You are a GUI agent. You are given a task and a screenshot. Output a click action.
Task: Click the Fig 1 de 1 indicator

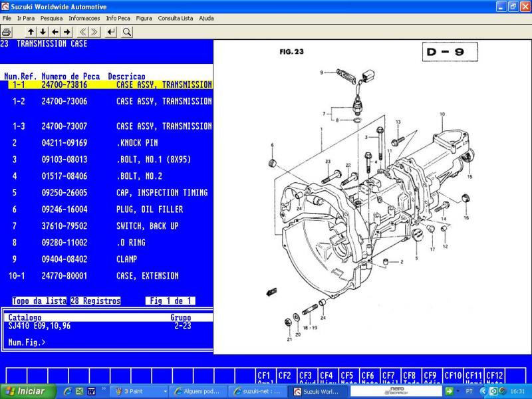[170, 301]
